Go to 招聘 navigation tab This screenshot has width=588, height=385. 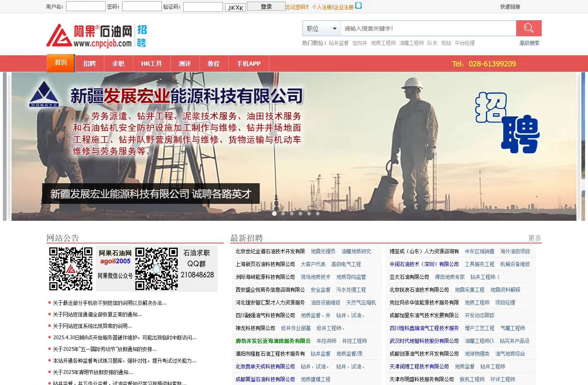89,64
